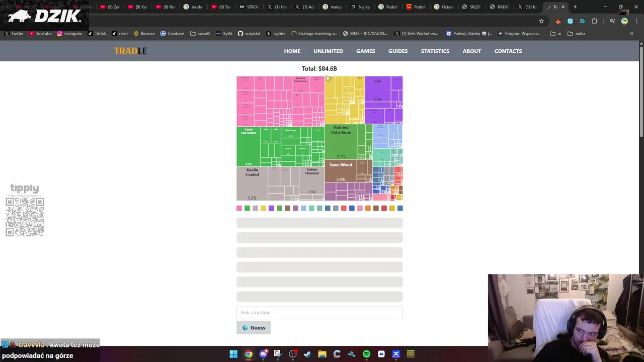Screen dimensions: 644x362
Task: Click the page vertical scrollbar
Action: point(641,90)
